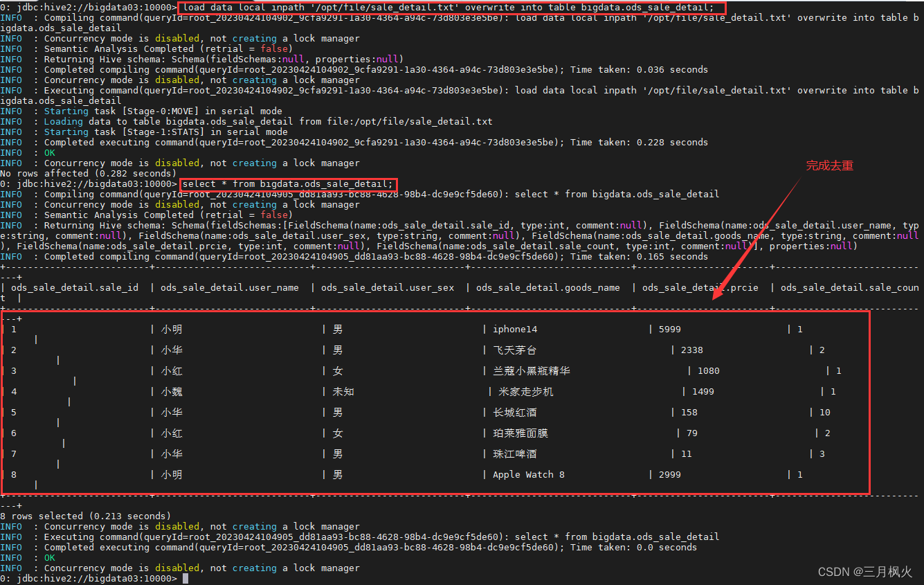Click the price value 158
Image resolution: width=924 pixels, height=585 pixels.
click(x=689, y=413)
